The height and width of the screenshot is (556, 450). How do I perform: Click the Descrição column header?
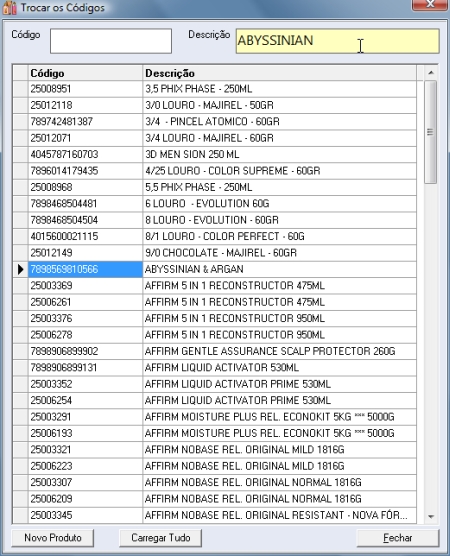279,73
